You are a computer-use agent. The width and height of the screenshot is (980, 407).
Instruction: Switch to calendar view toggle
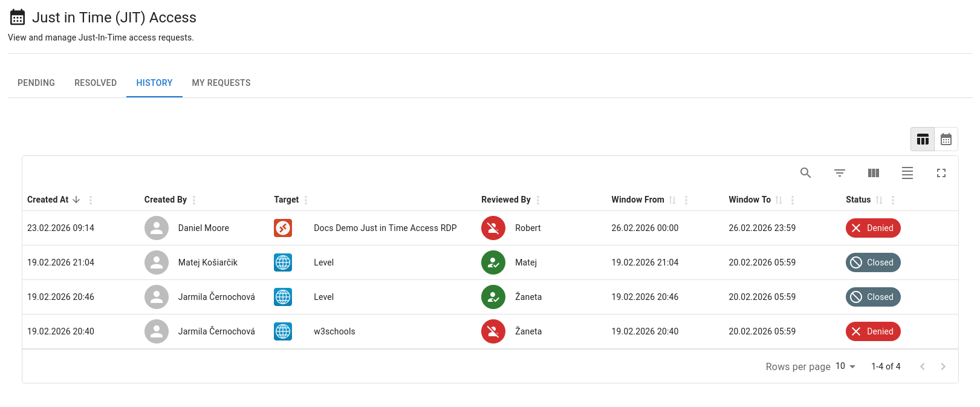pyautogui.click(x=946, y=140)
